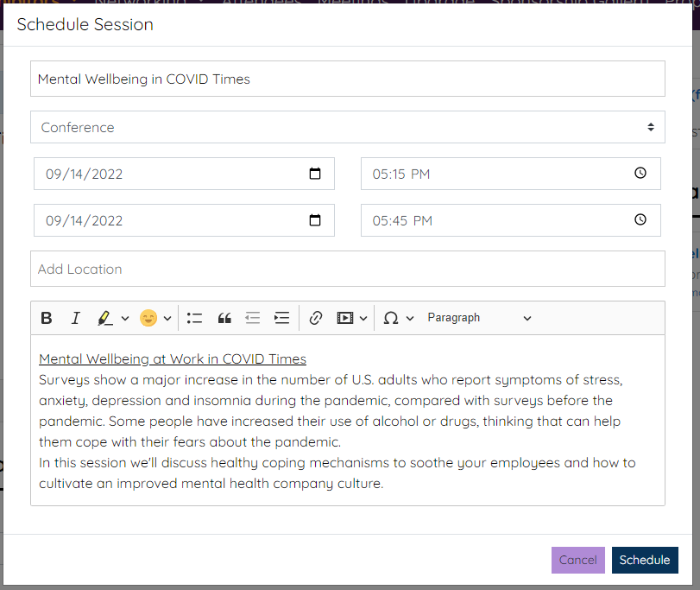Decrease indent of the text
The image size is (700, 590).
(x=252, y=318)
